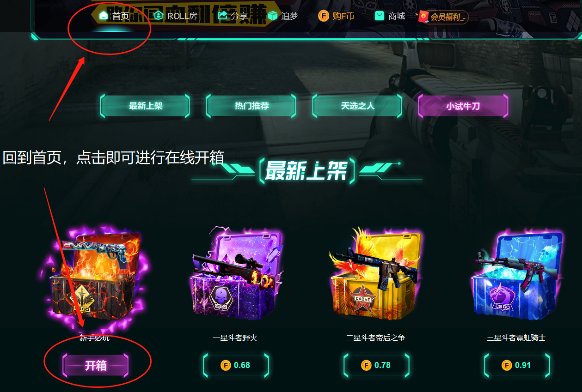
Task: Open the 二星斗者帝后之争 golden case image
Action: 376,274
